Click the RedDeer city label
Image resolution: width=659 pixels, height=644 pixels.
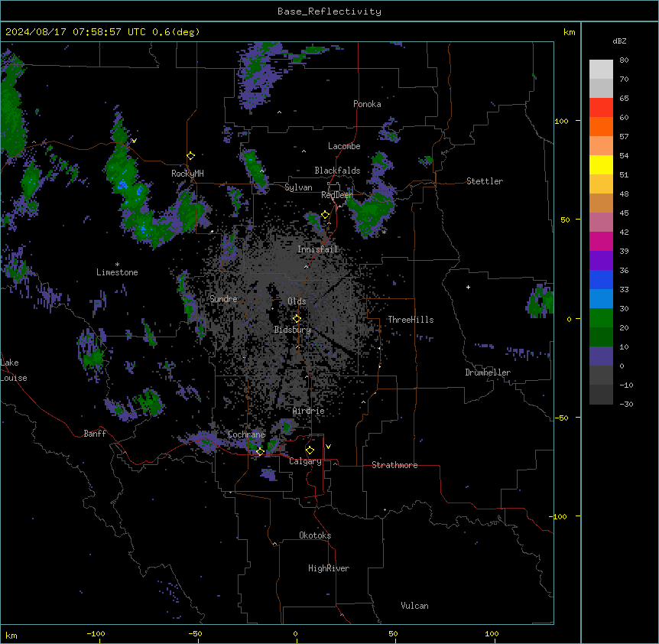point(337,195)
